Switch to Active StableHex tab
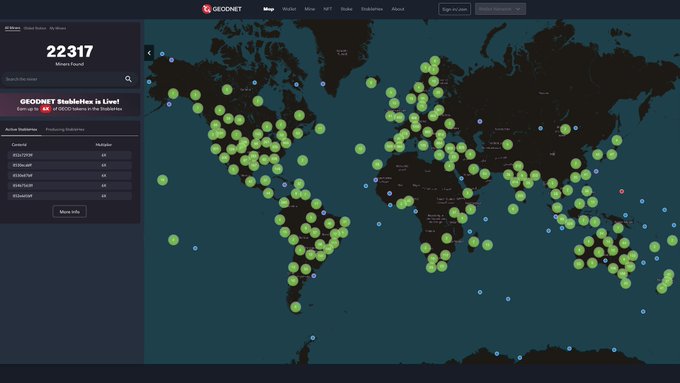Viewport: 680px width, 383px height. point(21,129)
